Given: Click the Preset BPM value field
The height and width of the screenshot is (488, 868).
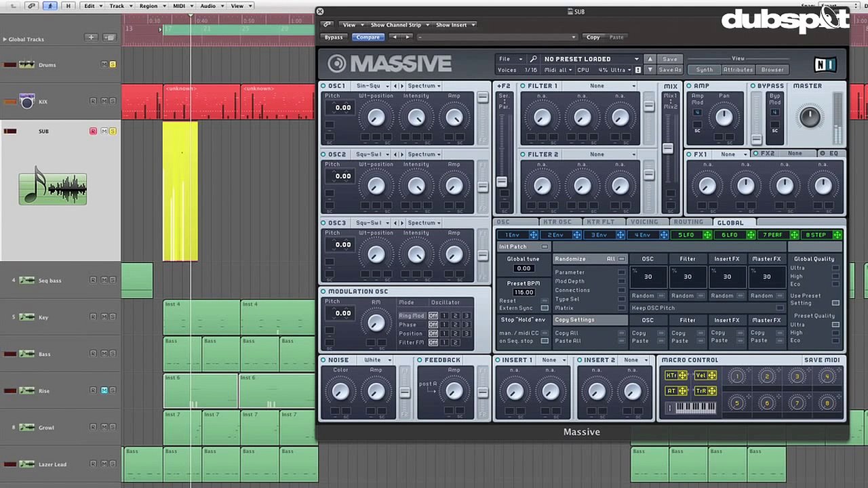Looking at the screenshot, I should pyautogui.click(x=524, y=292).
